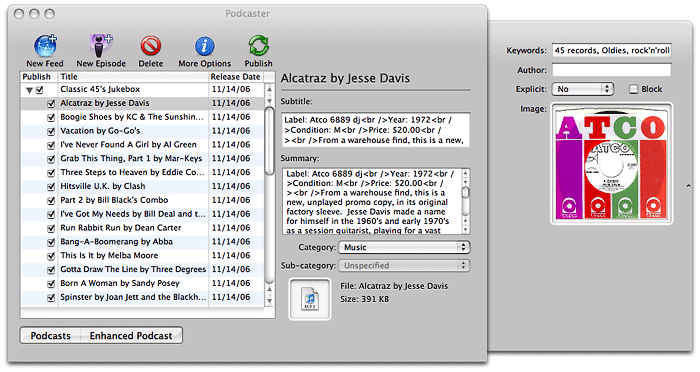Click the episode list scroll-down arrow
Viewport: 700px width, 372px height.
[269, 301]
